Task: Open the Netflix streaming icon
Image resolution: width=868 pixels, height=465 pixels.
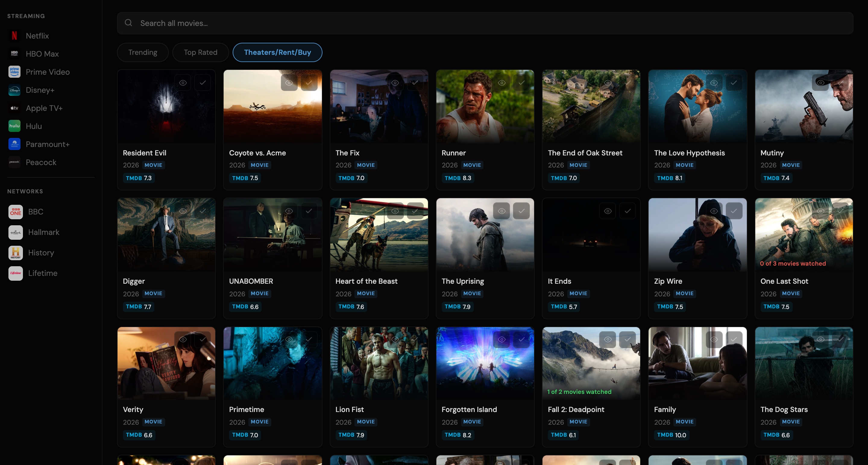Action: pos(14,36)
